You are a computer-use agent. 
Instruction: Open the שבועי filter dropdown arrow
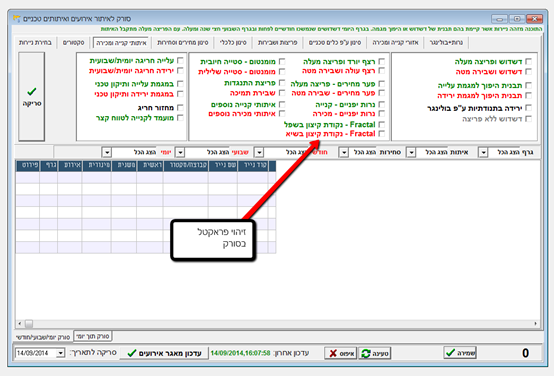[180, 152]
